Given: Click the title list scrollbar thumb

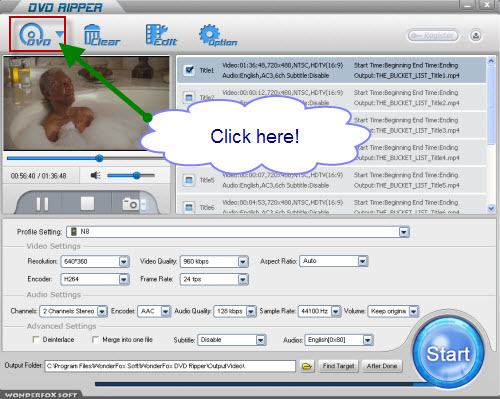Looking at the screenshot, I should click(x=491, y=105).
